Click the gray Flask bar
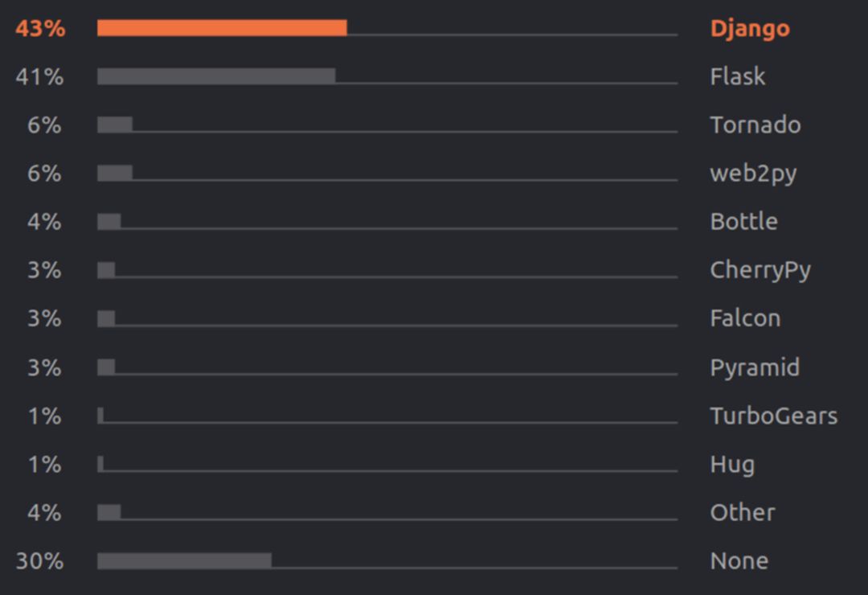Screen dimensions: 868x595 point(216,76)
